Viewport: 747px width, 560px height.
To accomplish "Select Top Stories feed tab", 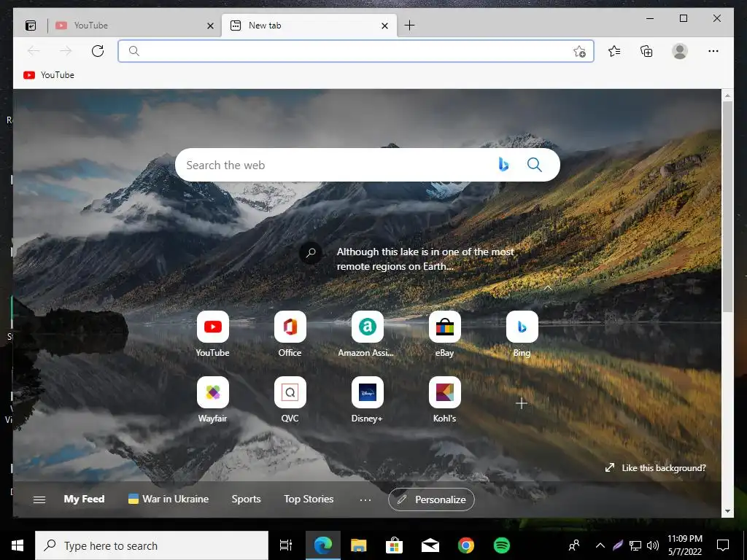I will 309,499.
